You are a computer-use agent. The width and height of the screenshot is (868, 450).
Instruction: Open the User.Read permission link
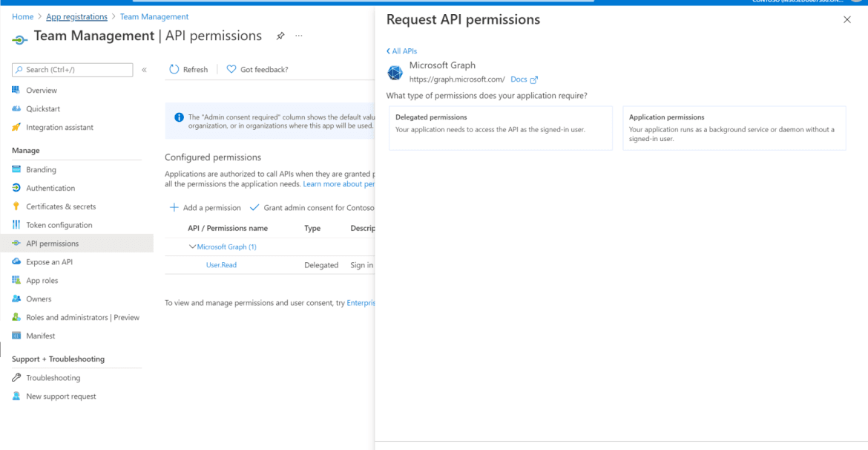click(x=221, y=265)
